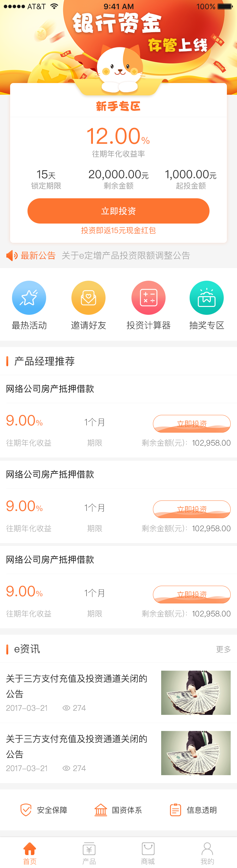Open the 最热活动 star icon
The height and width of the screenshot is (868, 237).
pos(29,297)
